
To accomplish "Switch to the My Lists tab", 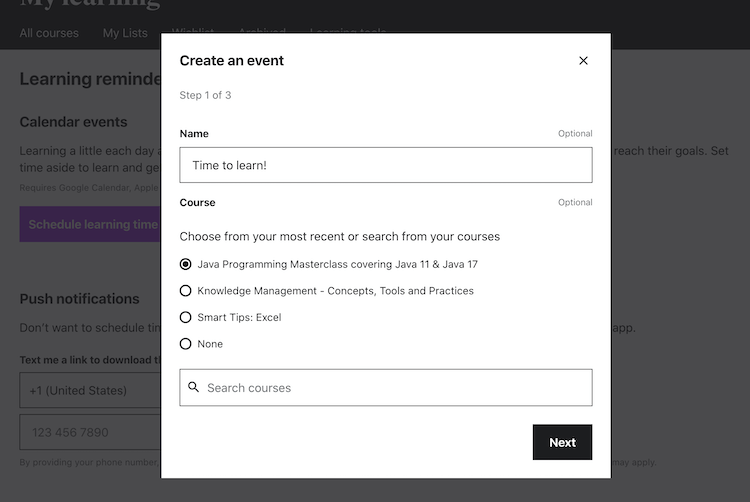I will pos(125,33).
